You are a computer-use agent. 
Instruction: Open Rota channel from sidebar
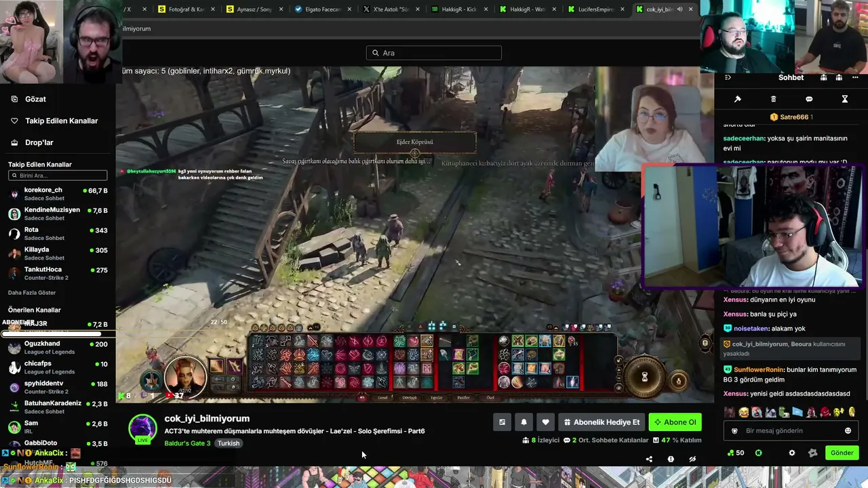coord(58,234)
